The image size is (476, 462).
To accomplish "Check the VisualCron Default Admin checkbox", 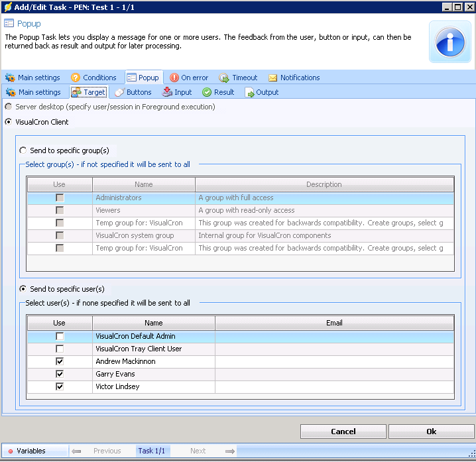I will [60, 336].
